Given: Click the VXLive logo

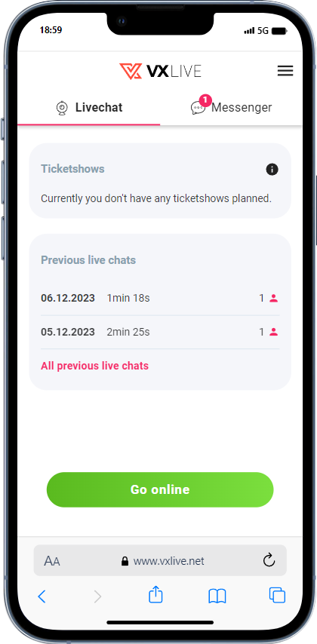Looking at the screenshot, I should click(x=160, y=71).
